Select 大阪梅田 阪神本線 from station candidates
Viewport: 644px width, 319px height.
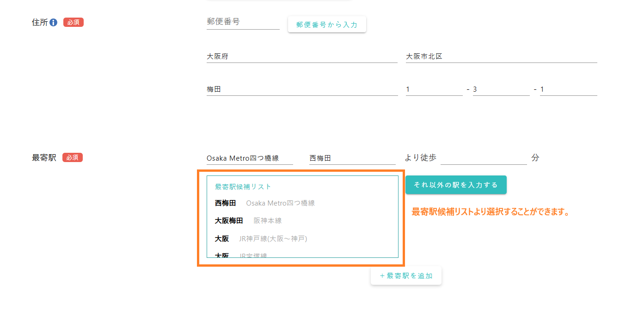(248, 221)
